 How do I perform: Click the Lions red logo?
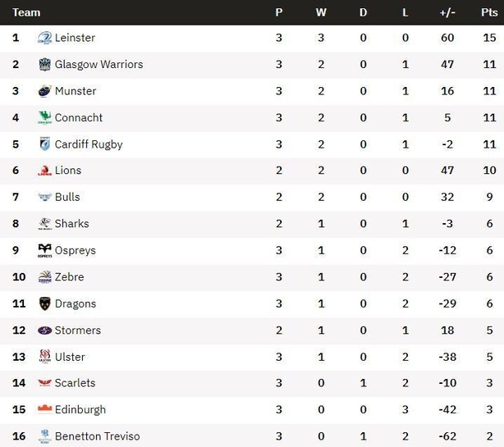44,171
